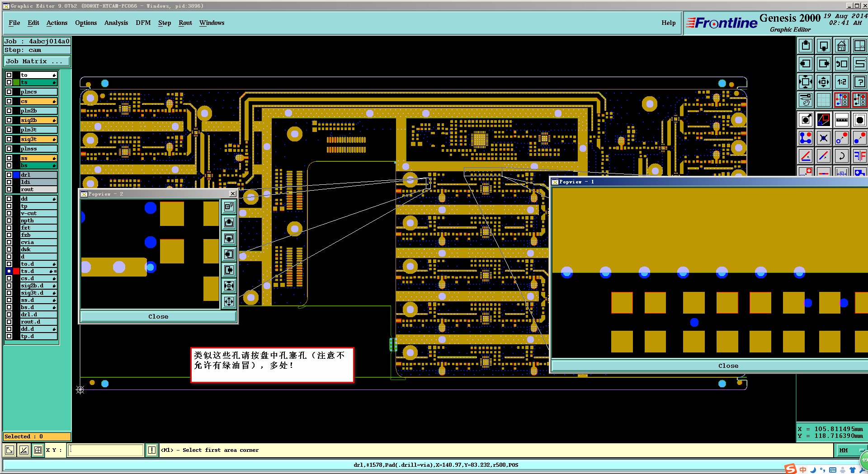
Task: Click pan left icon in Popview 2
Action: [x=229, y=254]
